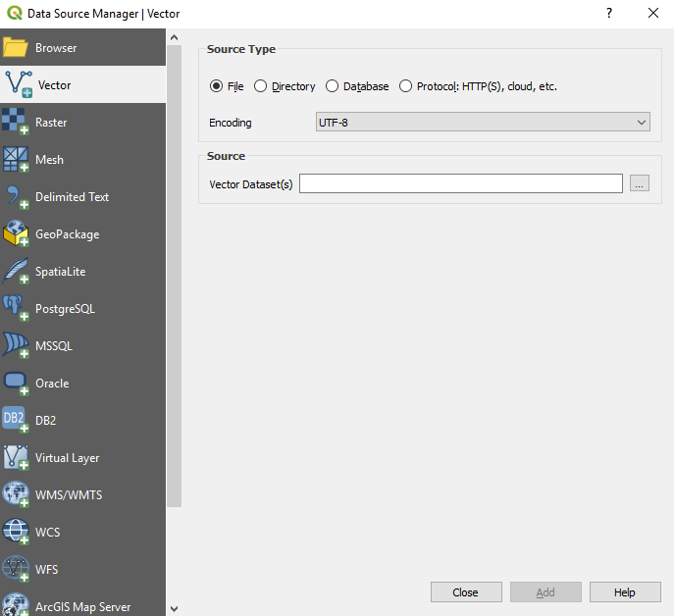Image resolution: width=674 pixels, height=616 pixels.
Task: Click the title bar question mark help
Action: coord(609,13)
